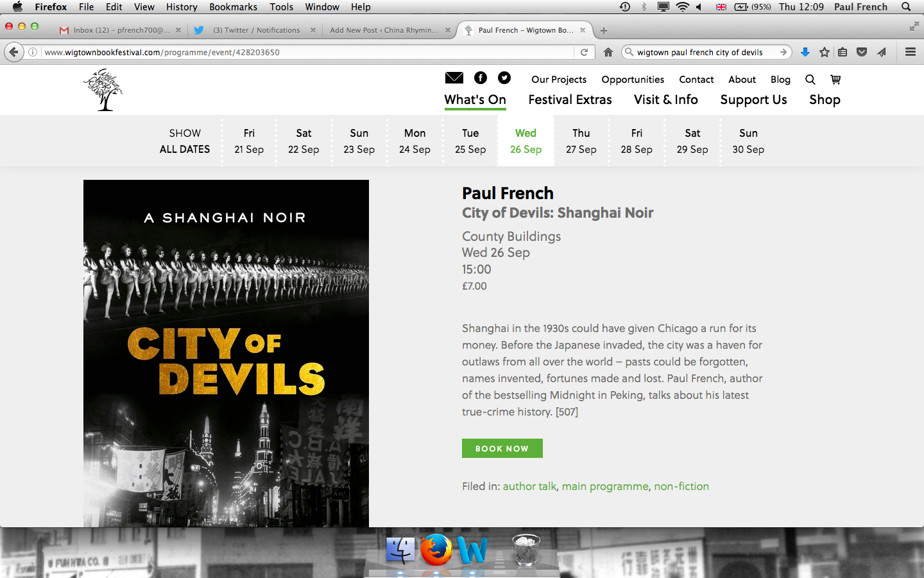Select Thu 27 Sep date
The height and width of the screenshot is (578, 924).
pyautogui.click(x=581, y=141)
